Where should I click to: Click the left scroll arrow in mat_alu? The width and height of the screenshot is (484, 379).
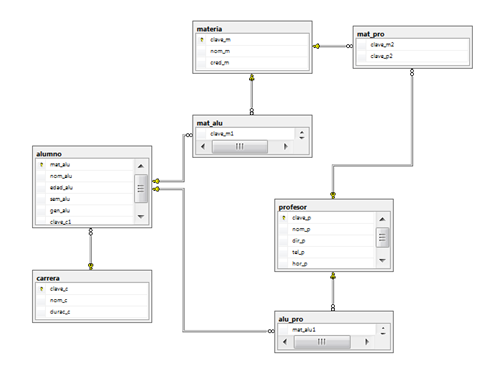pos(203,146)
